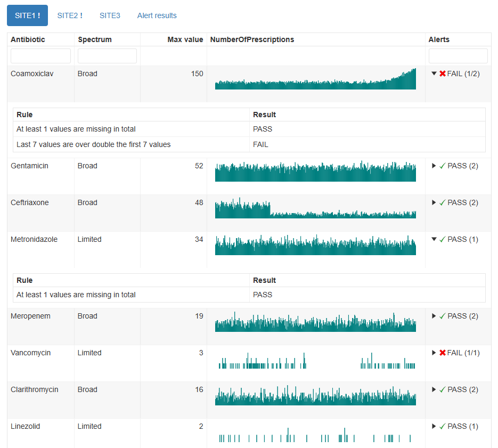The width and height of the screenshot is (498, 448).
Task: Click the green check icon for Meropenem
Action: (442, 316)
